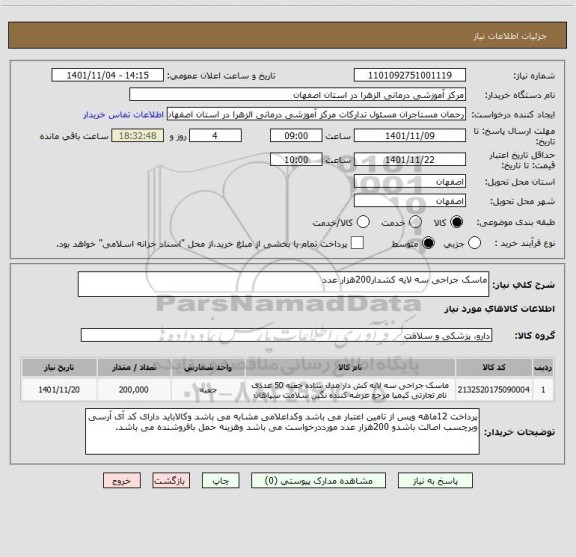Click the quantity cell 200,000
This screenshot has width=576, height=557.
134,390
